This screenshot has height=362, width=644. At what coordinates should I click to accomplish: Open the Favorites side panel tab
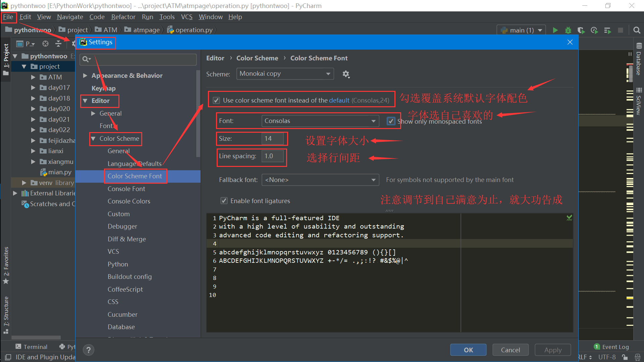coord(6,265)
